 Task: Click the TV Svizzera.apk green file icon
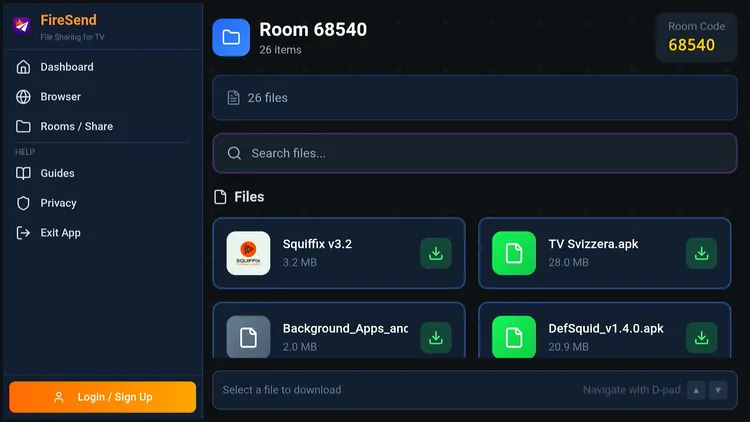click(514, 253)
